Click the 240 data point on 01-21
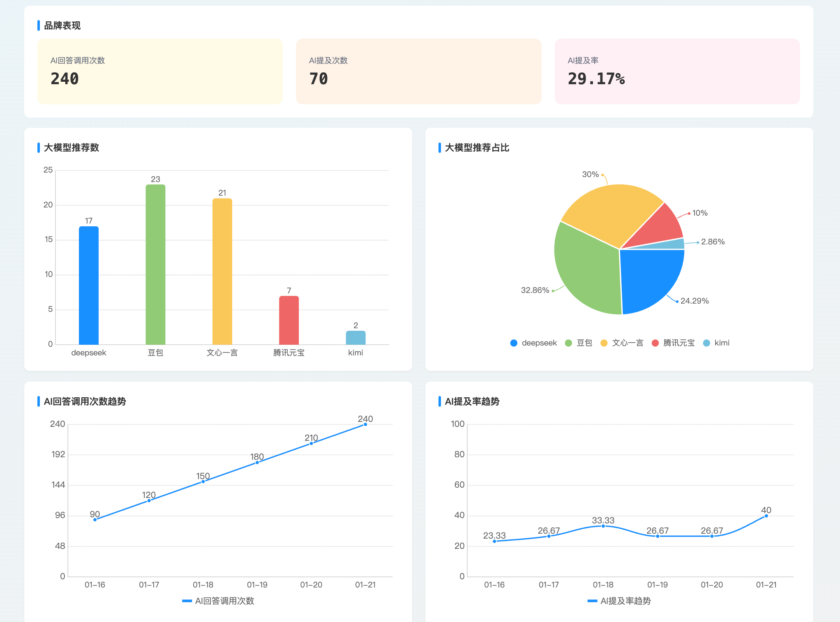The height and width of the screenshot is (622, 840). click(365, 424)
